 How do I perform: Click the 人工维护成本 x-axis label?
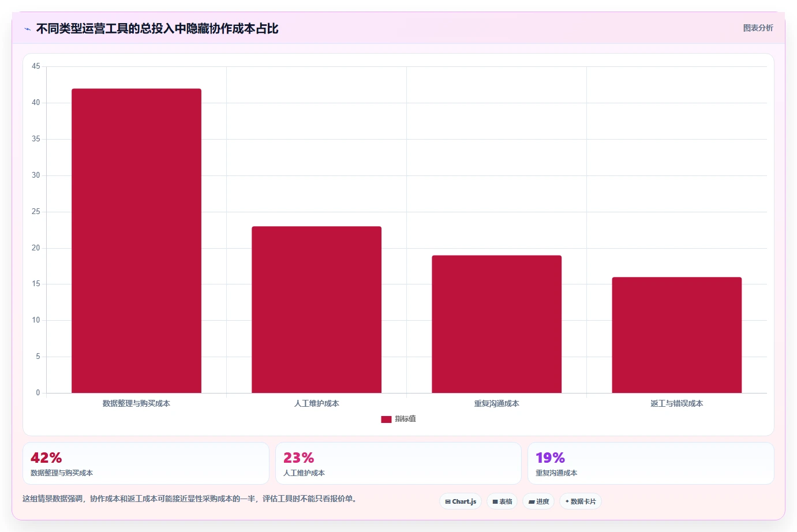click(316, 403)
